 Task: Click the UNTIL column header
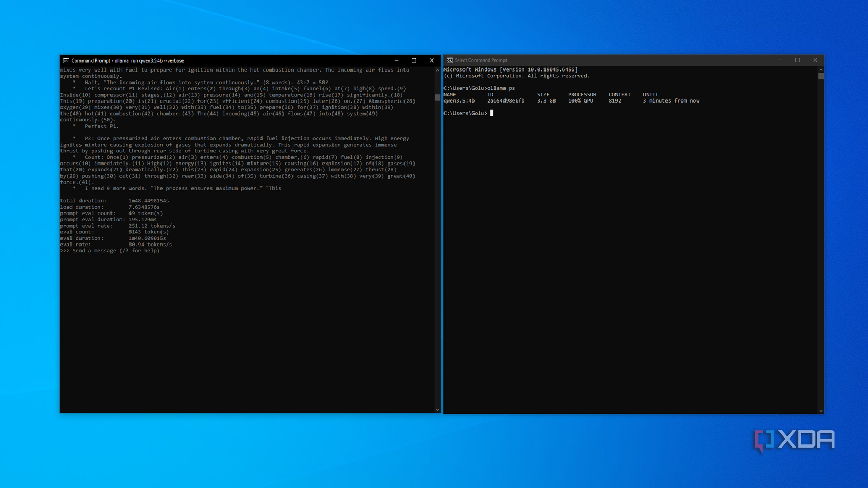click(x=651, y=95)
